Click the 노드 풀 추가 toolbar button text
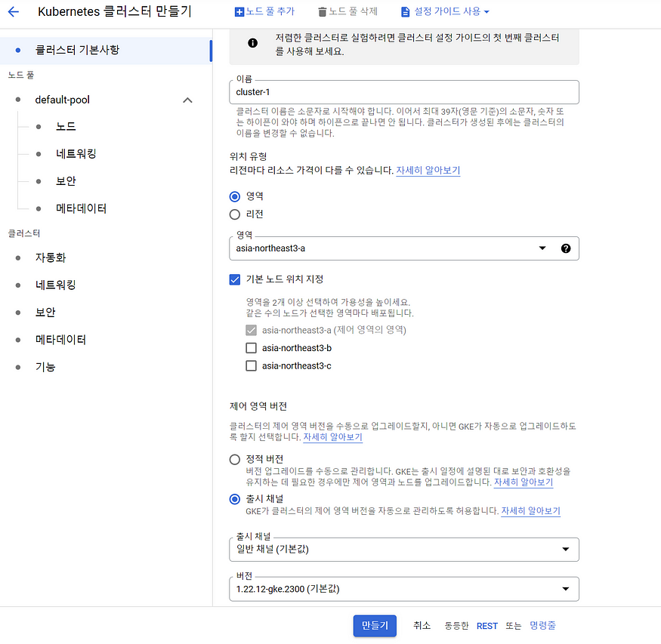 point(270,11)
